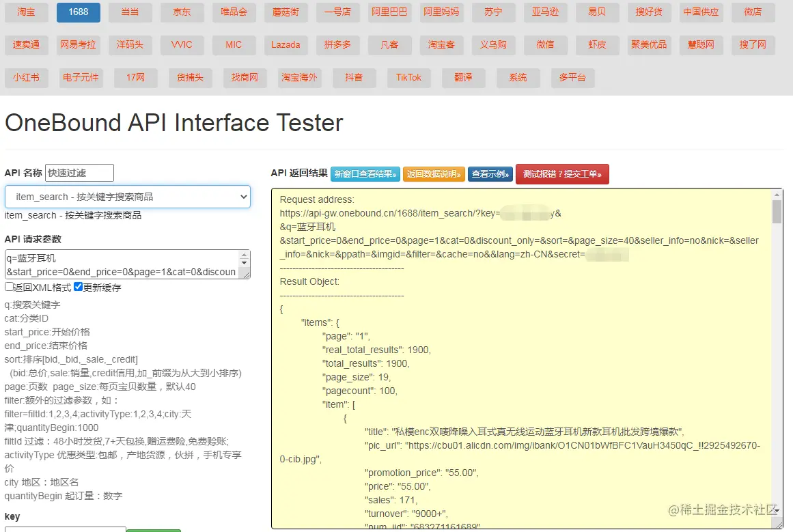The width and height of the screenshot is (793, 532).
Task: Click the "pagecount": 100 line
Action: [x=359, y=391]
